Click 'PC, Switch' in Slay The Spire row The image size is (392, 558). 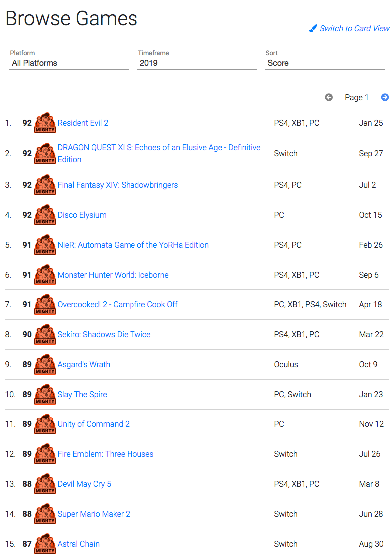click(292, 394)
